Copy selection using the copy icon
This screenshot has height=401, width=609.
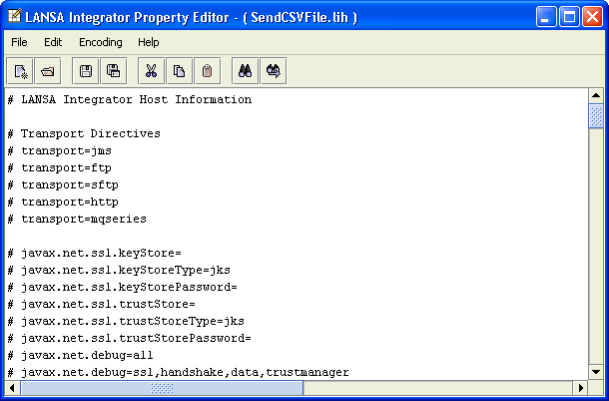click(179, 71)
